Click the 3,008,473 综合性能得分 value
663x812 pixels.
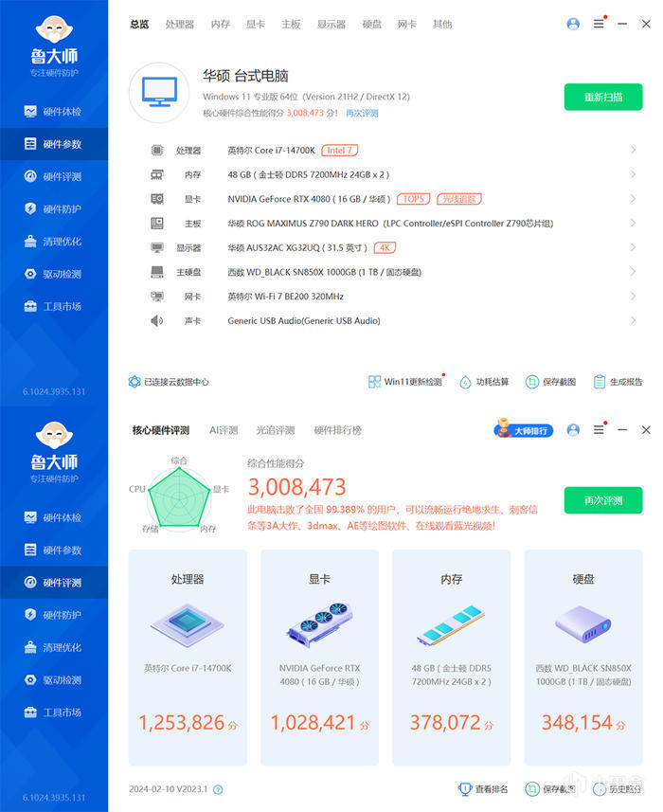click(x=296, y=487)
